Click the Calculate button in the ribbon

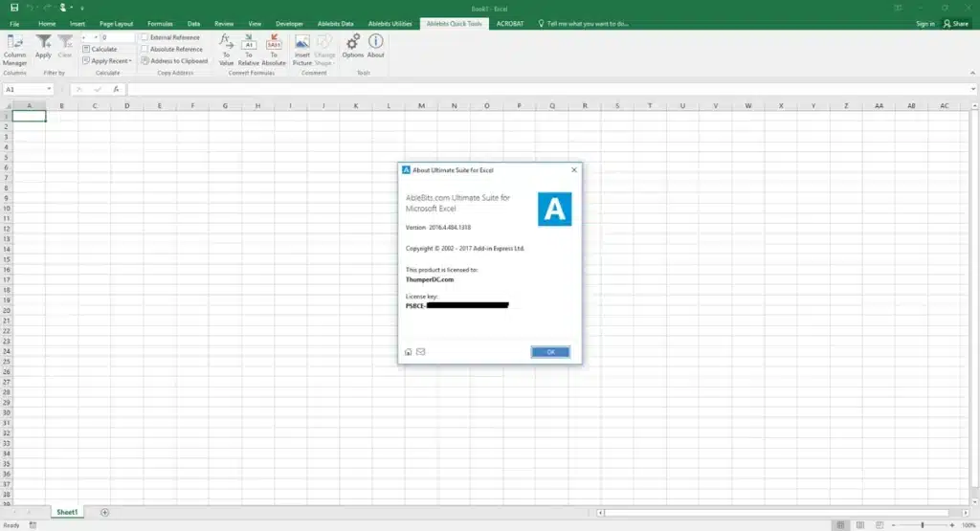(100, 49)
